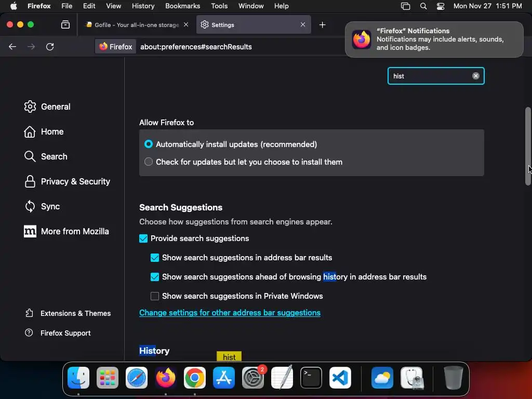Open Privacy & Security settings
The image size is (532, 399).
click(x=67, y=181)
